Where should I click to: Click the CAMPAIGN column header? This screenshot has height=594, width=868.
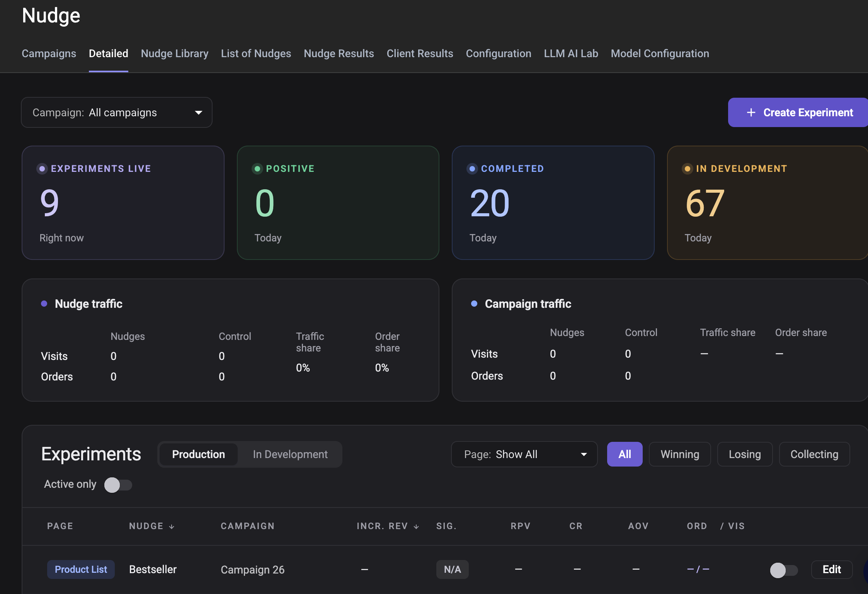point(248,526)
